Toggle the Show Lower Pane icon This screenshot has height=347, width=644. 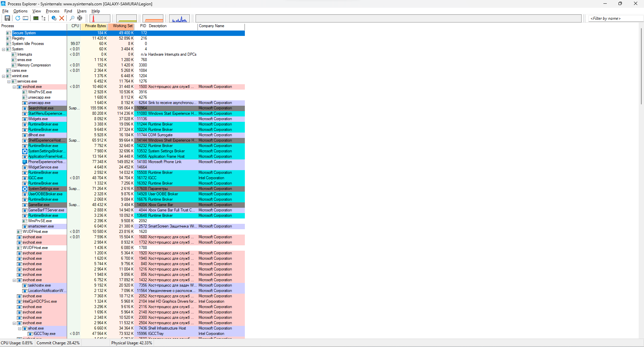pos(25,18)
